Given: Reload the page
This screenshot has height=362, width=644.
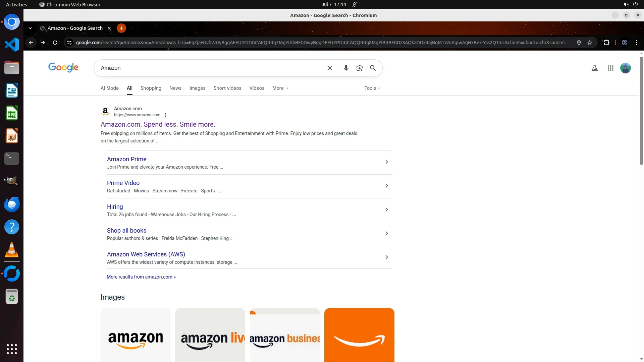Looking at the screenshot, I should (55, 43).
